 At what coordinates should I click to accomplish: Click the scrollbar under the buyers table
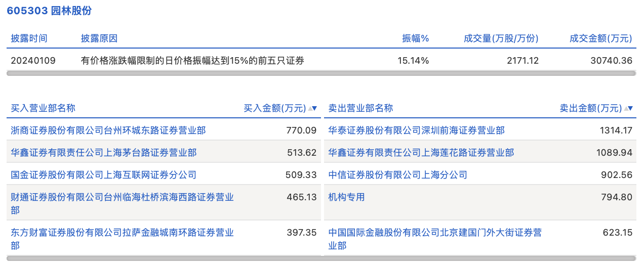163,258
